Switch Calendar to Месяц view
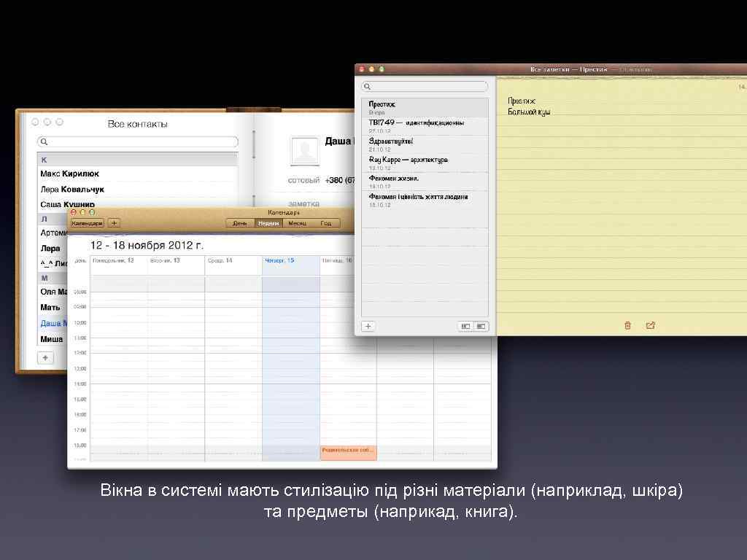This screenshot has width=747, height=560. [298, 223]
